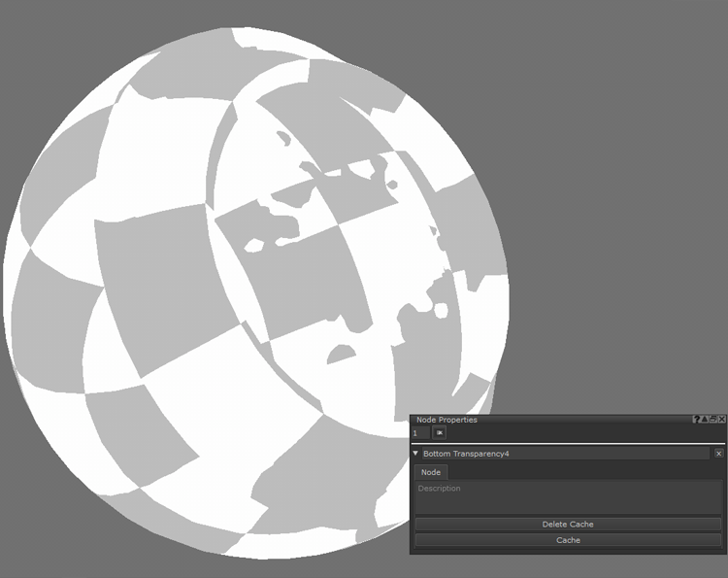Collapse the panel using the header triangle icon
The image size is (728, 578).
pos(705,420)
